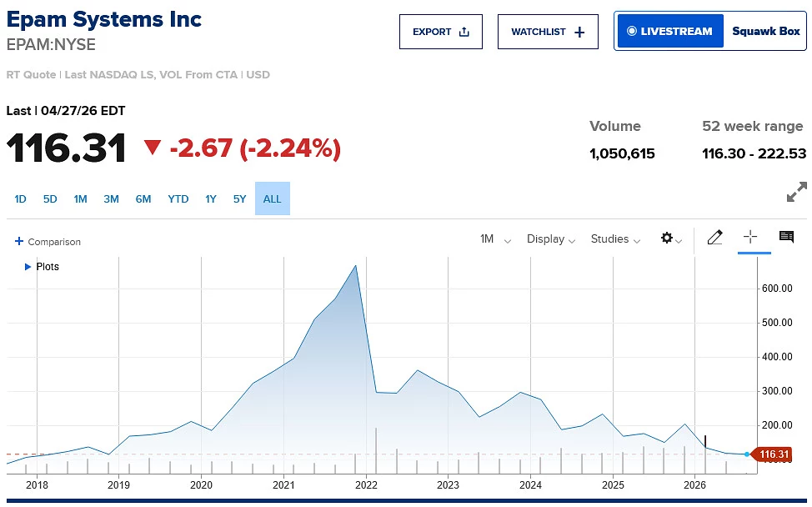Click the plus icon beside Comparison
Screen dimensions: 812x507
(x=19, y=242)
